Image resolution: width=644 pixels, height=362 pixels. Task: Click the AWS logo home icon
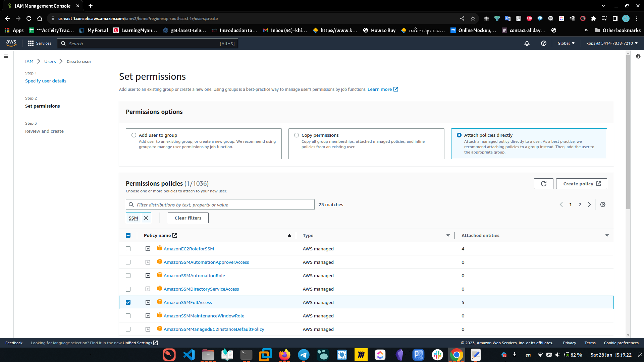pos(11,43)
